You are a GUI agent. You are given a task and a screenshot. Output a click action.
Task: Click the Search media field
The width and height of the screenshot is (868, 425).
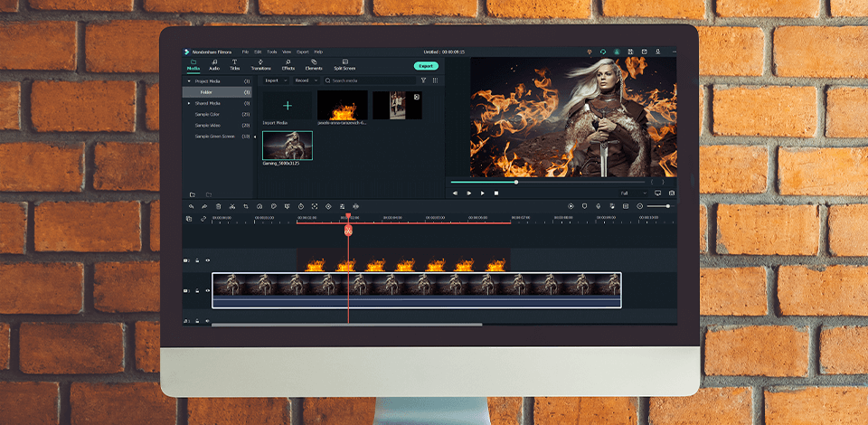point(370,80)
